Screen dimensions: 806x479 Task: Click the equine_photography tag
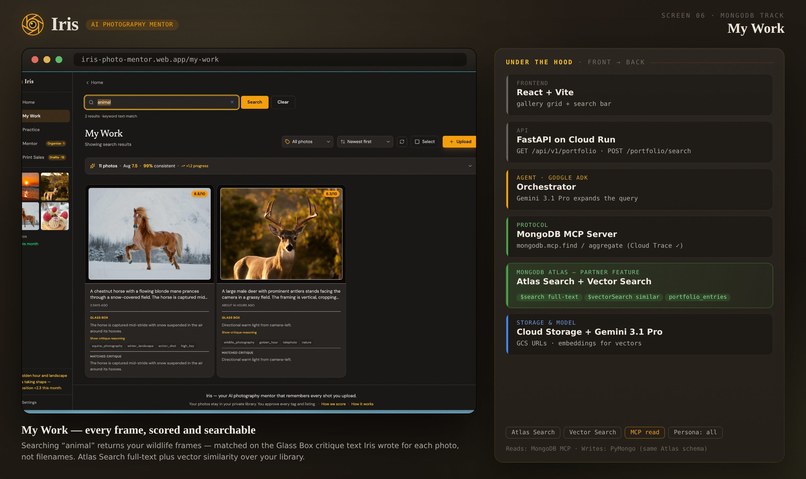coord(106,346)
